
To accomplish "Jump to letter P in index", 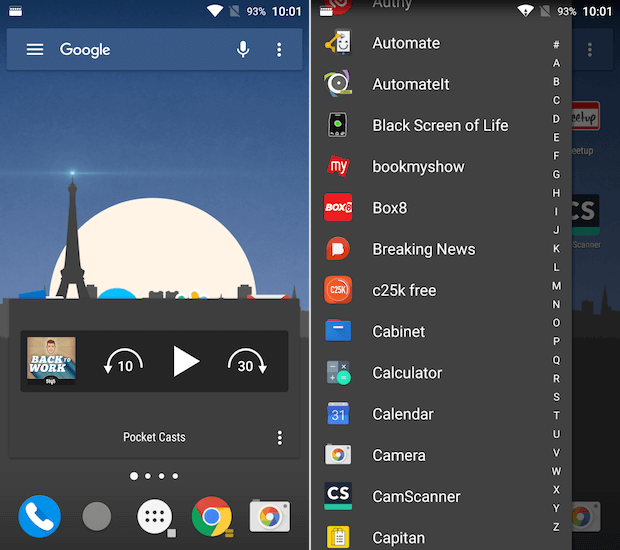I will (556, 341).
